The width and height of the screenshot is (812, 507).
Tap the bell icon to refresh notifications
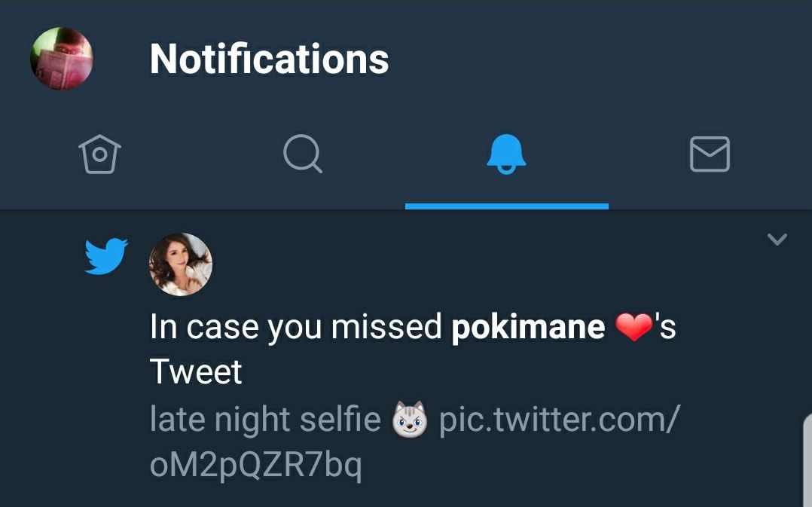tap(506, 154)
